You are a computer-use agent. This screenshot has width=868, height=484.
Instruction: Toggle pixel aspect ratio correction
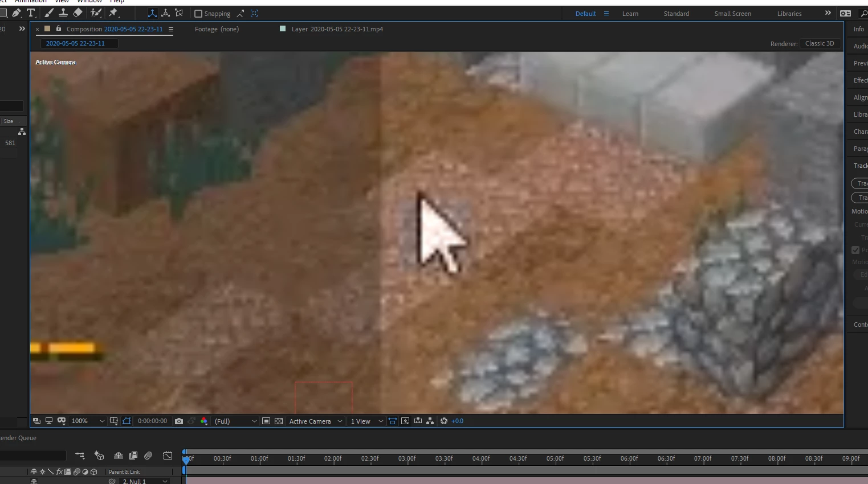(x=393, y=421)
